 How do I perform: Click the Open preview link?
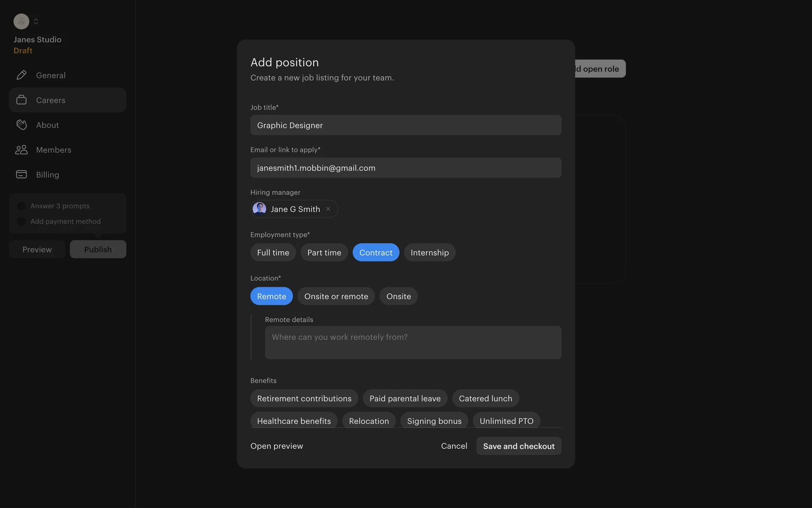277,446
